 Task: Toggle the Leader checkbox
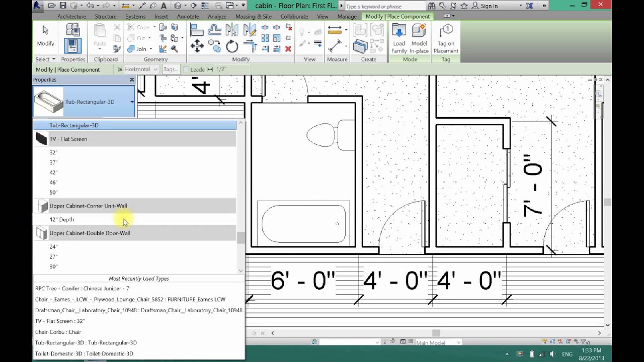186,69
